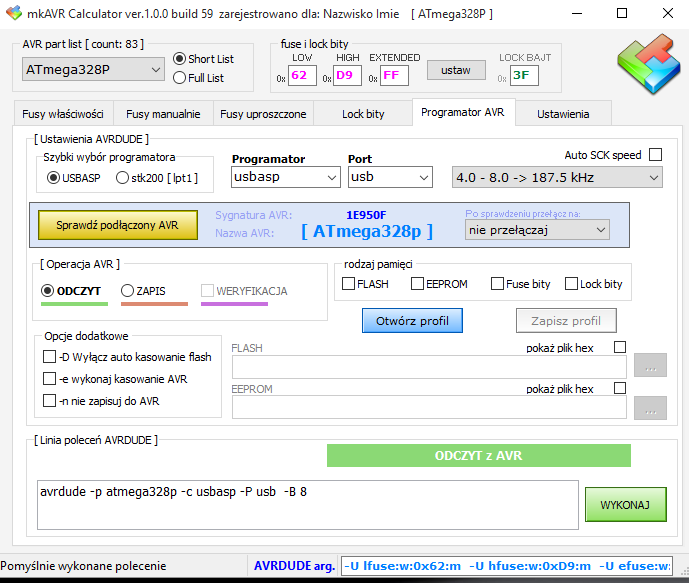Minimize the mkAVR Calculator window
Viewport: 689px width, 583px height.
[577, 13]
